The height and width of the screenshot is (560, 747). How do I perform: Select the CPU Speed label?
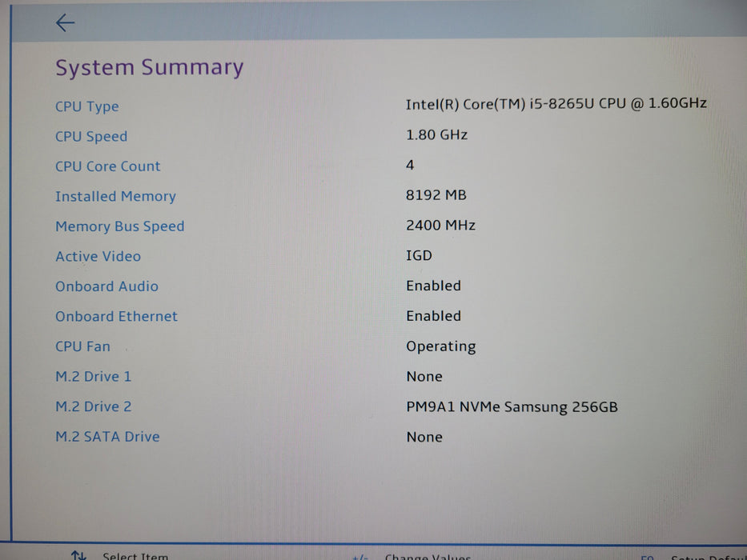(x=91, y=136)
